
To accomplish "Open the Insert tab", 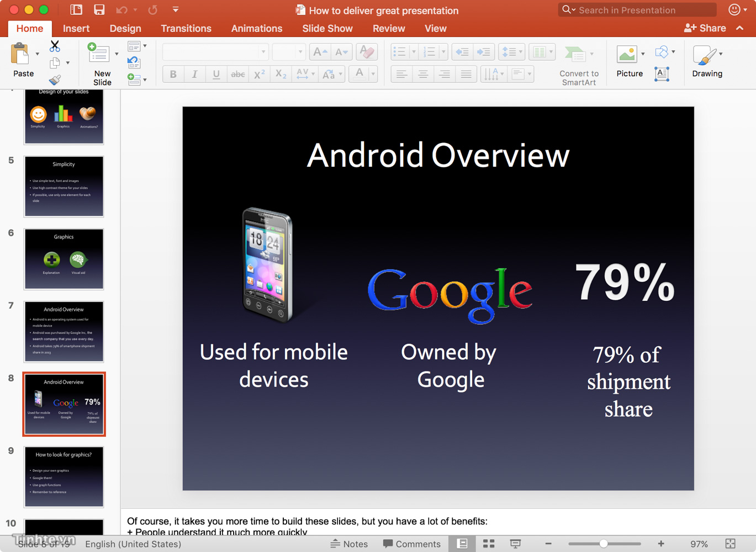I will (x=76, y=29).
